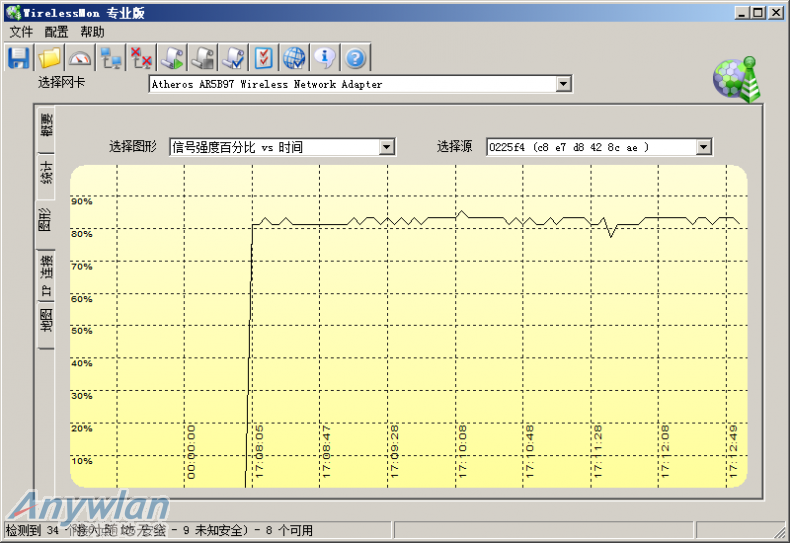The width and height of the screenshot is (790, 543).
Task: Open the 文件 menu
Action: click(21, 32)
